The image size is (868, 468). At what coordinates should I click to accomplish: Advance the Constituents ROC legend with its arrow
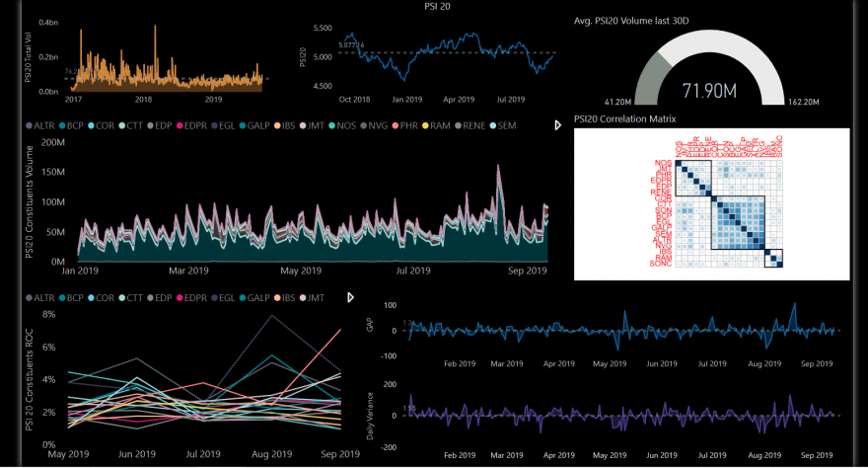pyautogui.click(x=350, y=297)
